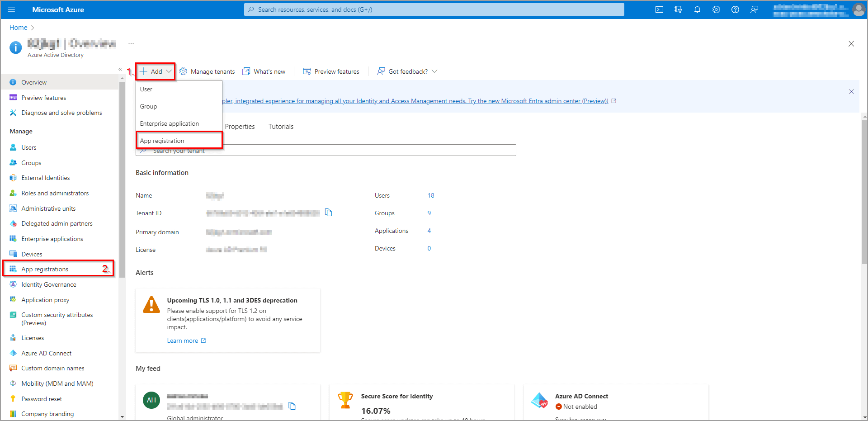The image size is (868, 421).
Task: Open Cloud Shell from the header
Action: pyautogui.click(x=659, y=9)
